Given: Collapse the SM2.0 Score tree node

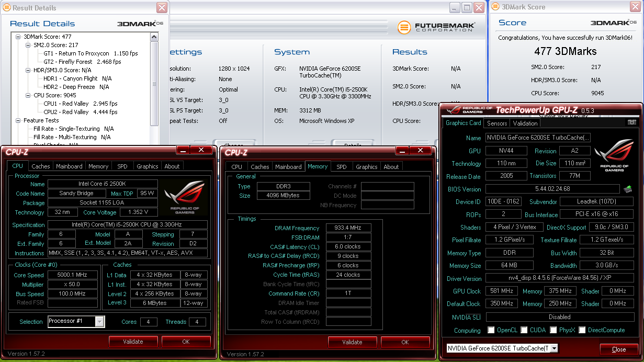Looking at the screenshot, I should (x=28, y=45).
